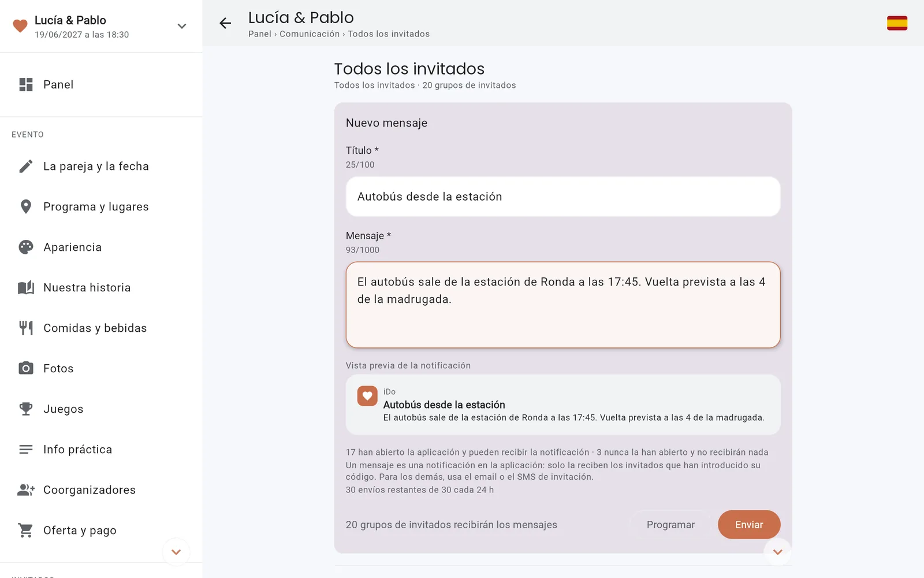Expand the Lucía & Pablo event selector

[182, 26]
